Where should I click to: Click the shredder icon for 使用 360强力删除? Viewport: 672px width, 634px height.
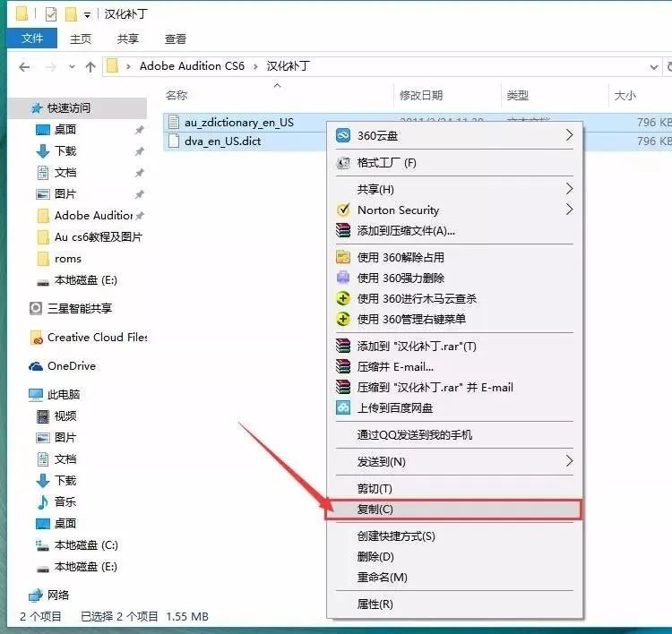(343, 278)
